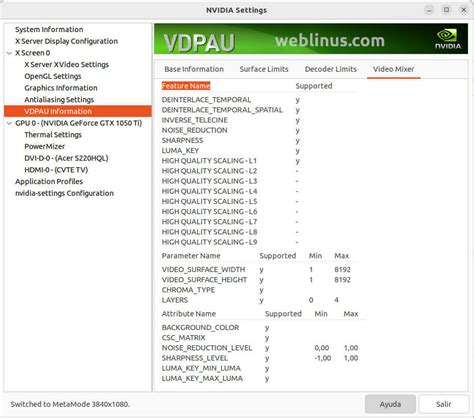Select VDPAU Information in the sidebar

tap(78, 111)
